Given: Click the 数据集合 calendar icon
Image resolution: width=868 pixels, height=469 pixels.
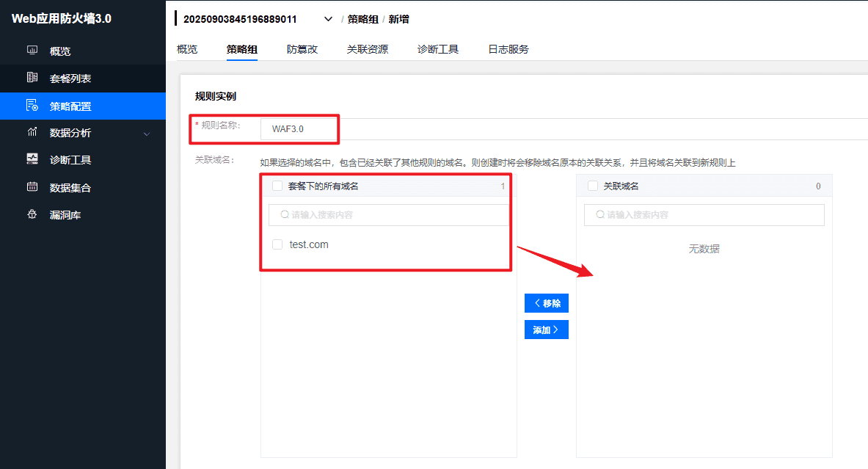Looking at the screenshot, I should (32, 187).
